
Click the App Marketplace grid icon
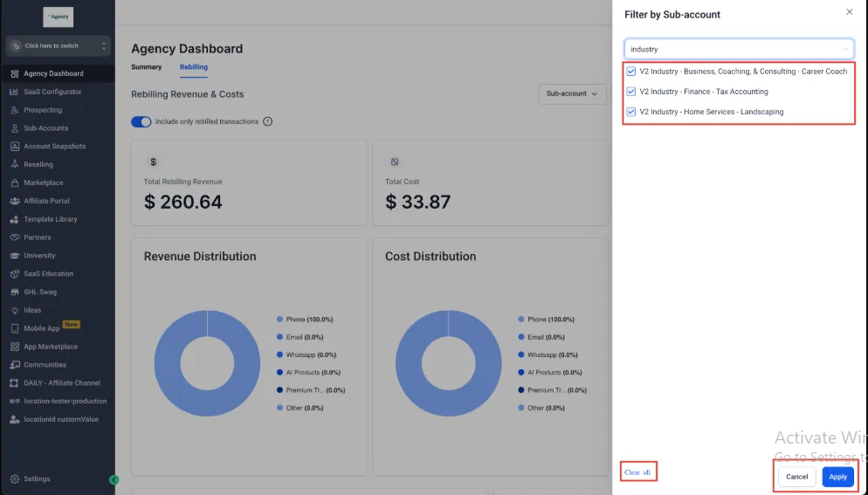[14, 347]
